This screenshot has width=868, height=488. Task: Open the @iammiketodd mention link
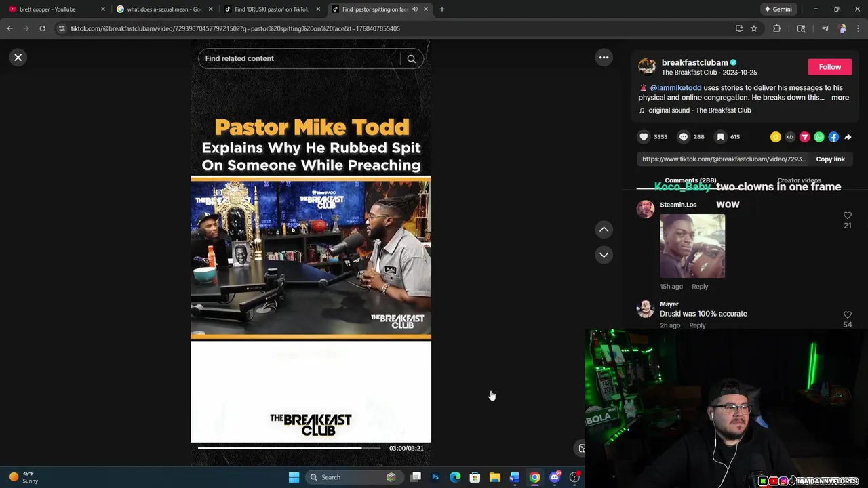675,88
